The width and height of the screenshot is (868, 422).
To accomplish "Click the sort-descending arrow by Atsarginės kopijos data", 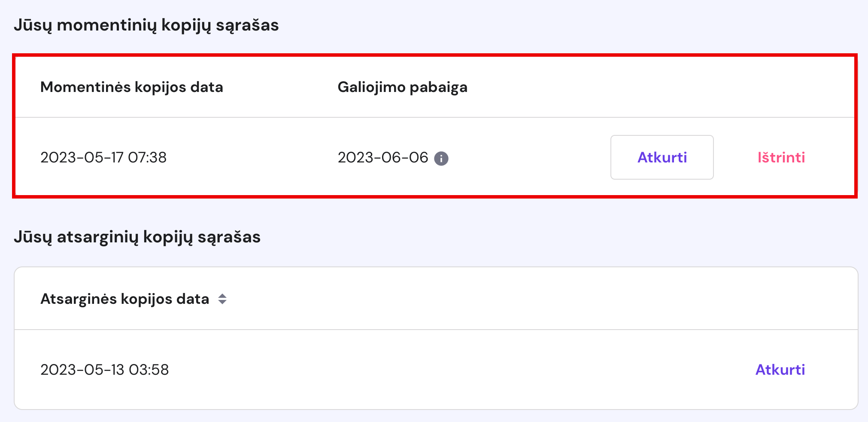I will click(x=222, y=302).
